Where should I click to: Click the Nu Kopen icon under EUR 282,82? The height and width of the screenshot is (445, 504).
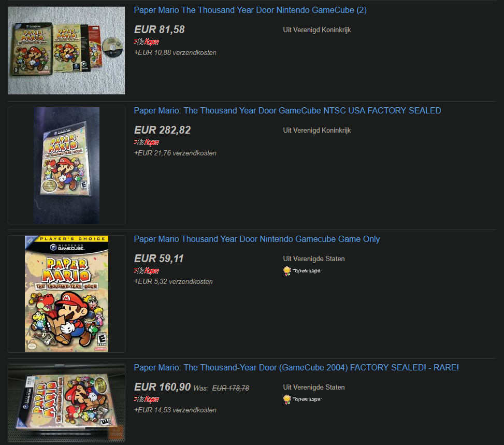146,142
